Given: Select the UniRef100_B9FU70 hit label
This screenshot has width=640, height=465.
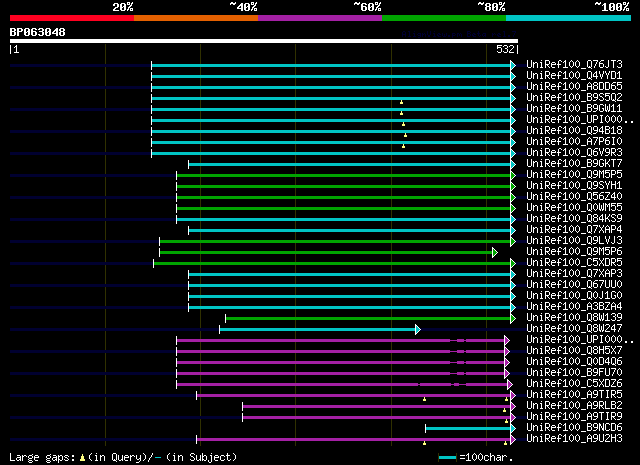Looking at the screenshot, I should (574, 373).
